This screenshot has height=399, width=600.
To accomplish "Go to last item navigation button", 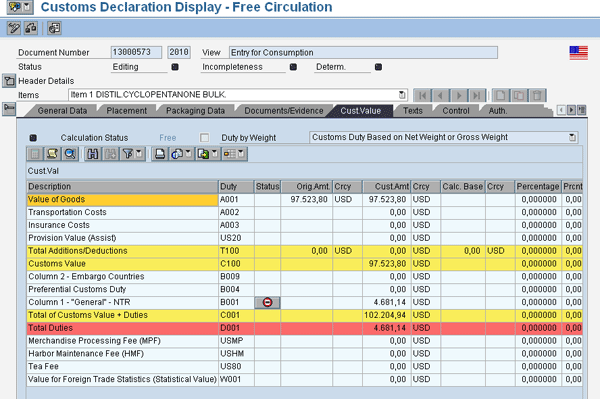I will tap(477, 95).
